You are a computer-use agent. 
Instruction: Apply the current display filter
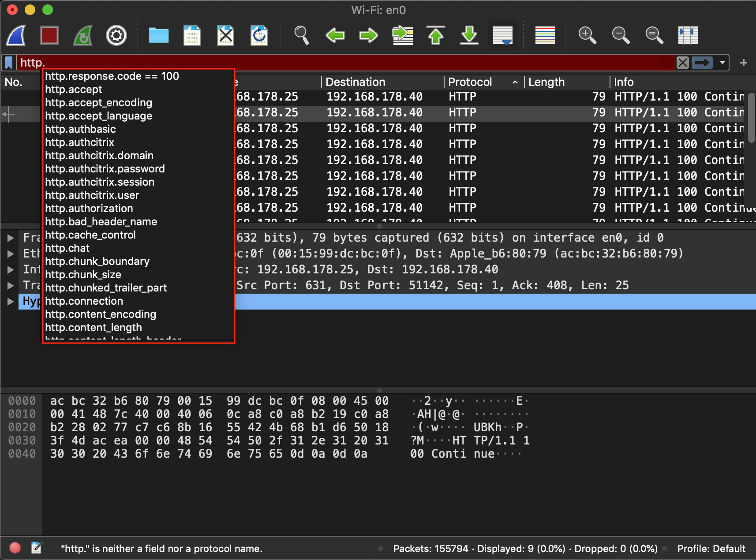[702, 62]
